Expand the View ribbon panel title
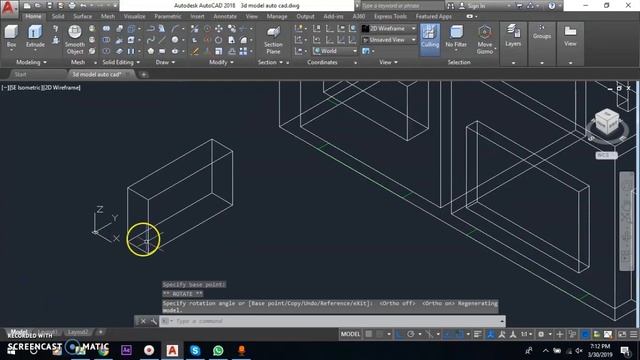This screenshot has height=360, width=640. [x=388, y=62]
